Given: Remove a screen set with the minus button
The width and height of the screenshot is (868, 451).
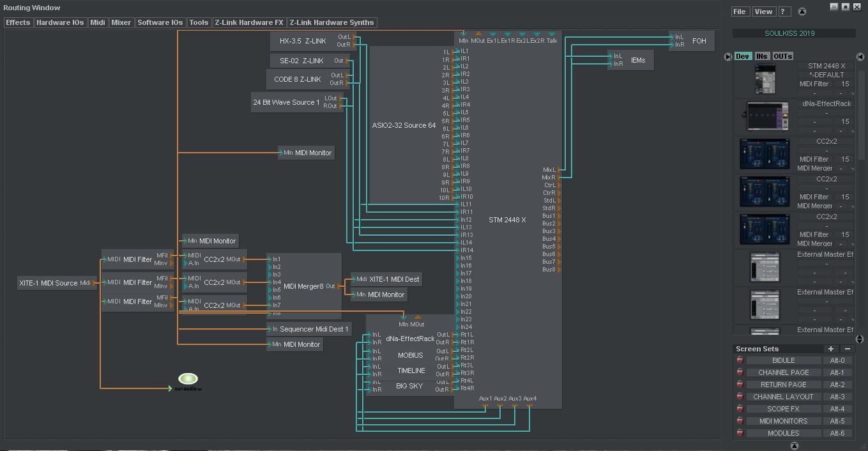Looking at the screenshot, I should point(848,349).
